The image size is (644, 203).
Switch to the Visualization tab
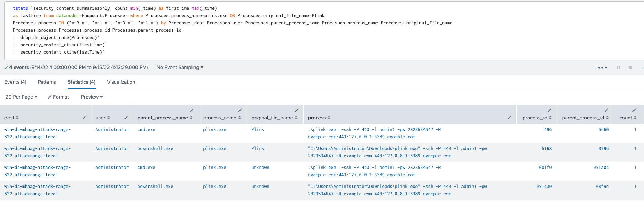pyautogui.click(x=121, y=82)
